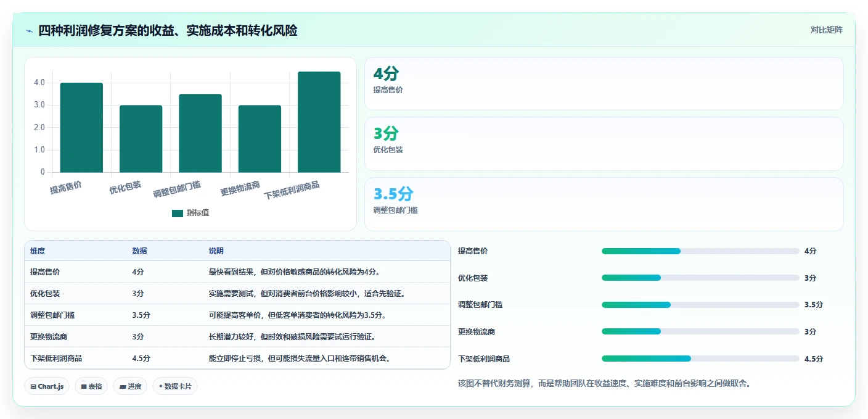Toggle the 指标值 legend item
This screenshot has width=868, height=419.
click(190, 213)
